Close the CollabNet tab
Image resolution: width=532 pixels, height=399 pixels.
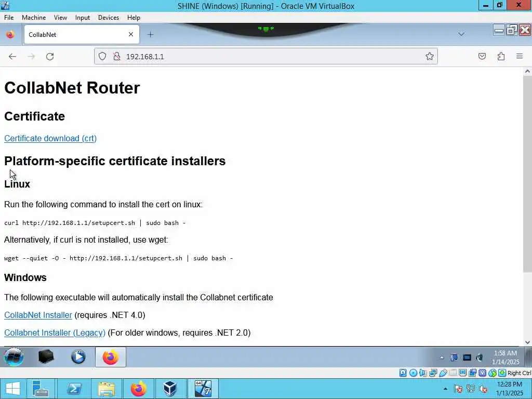[x=130, y=34]
